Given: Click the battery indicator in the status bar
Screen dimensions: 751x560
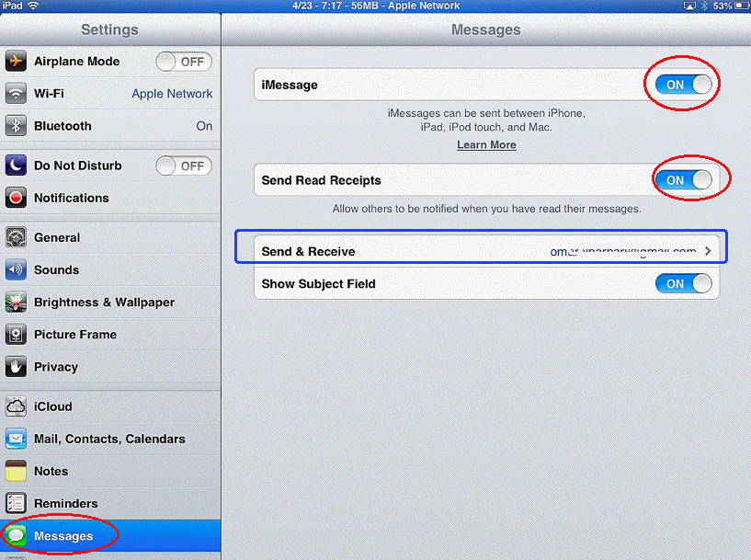Looking at the screenshot, I should click(x=743, y=6).
